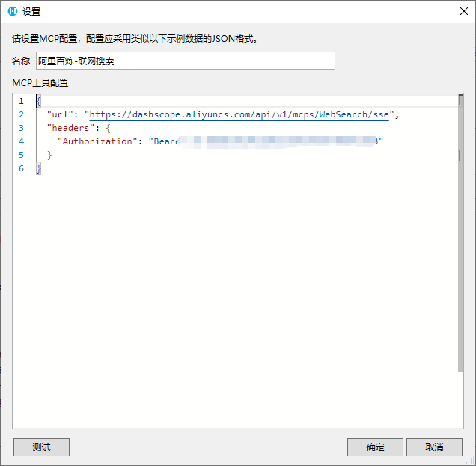The width and height of the screenshot is (476, 466).
Task: Select line number 4 in the gutter
Action: click(x=21, y=141)
